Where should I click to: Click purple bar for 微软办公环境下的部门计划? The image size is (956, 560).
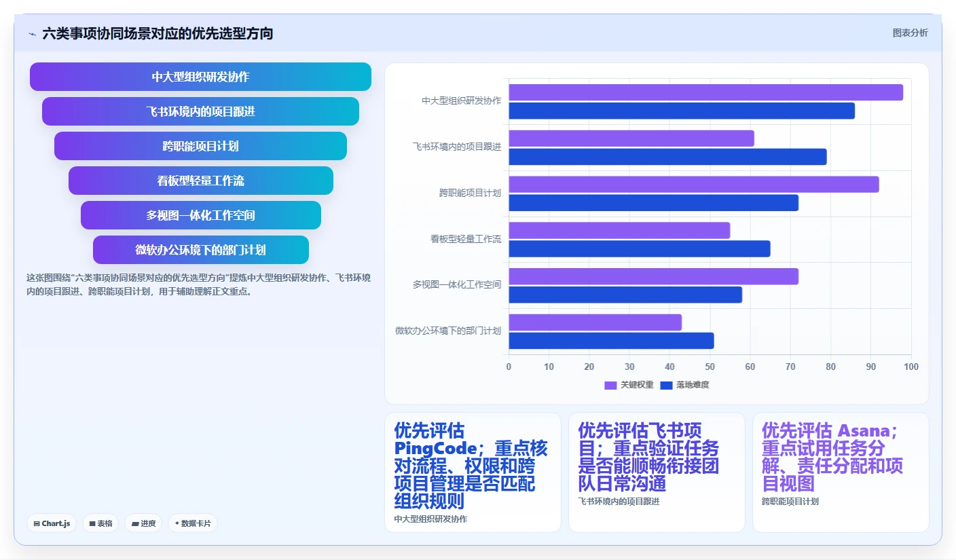[x=595, y=322]
